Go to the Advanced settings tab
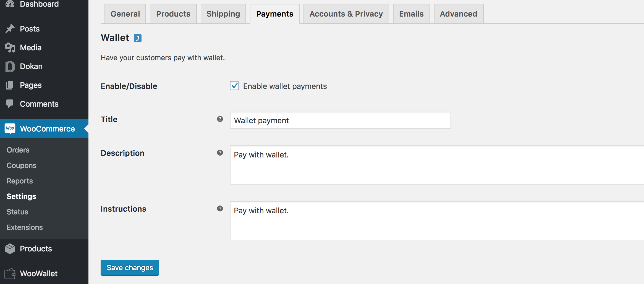 click(459, 14)
